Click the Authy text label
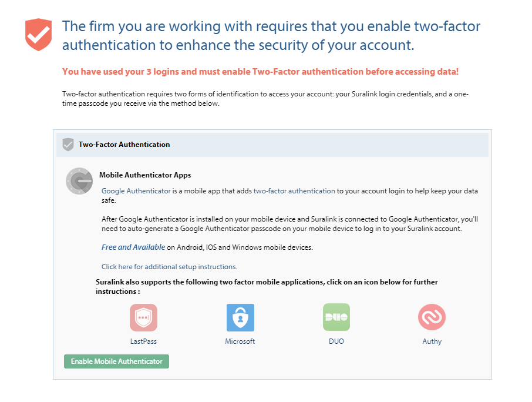The image size is (532, 402). pos(432,341)
